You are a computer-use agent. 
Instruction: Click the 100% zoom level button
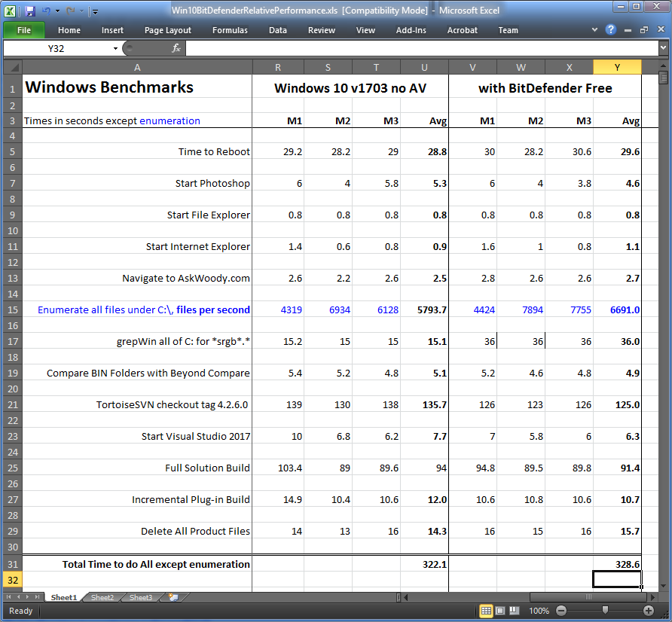click(x=539, y=611)
